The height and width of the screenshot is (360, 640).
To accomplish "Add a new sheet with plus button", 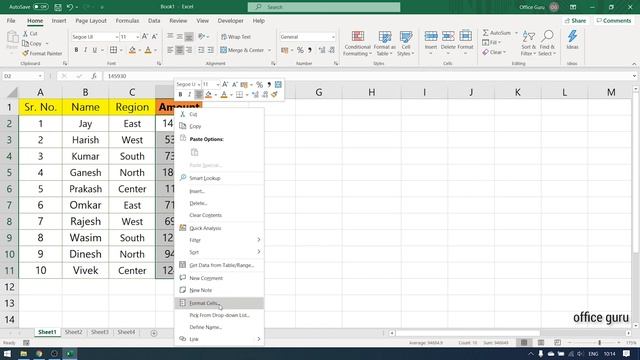I will [x=154, y=333].
